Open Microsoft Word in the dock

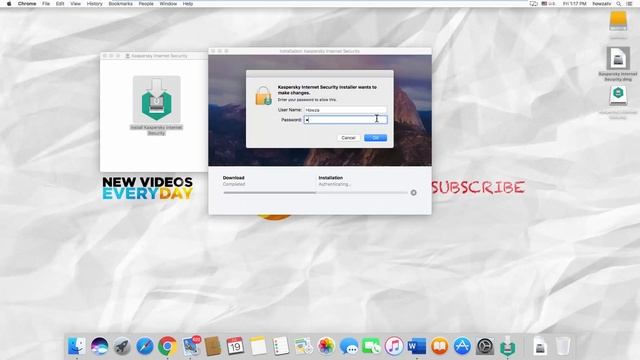pyautogui.click(x=416, y=346)
